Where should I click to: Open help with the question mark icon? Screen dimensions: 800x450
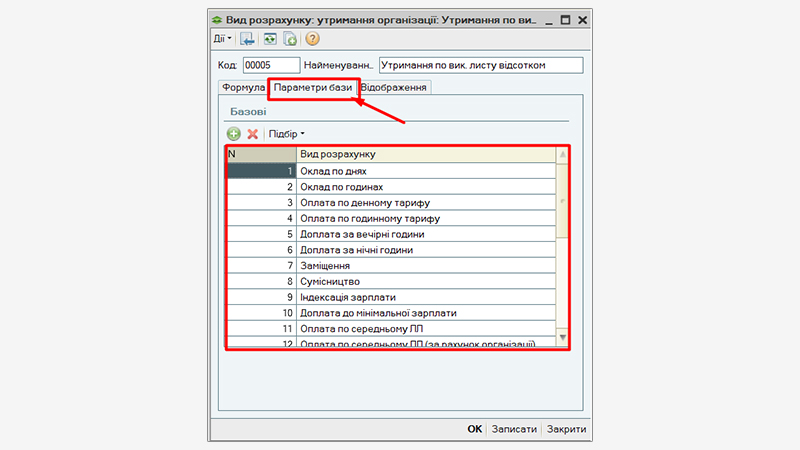(312, 39)
